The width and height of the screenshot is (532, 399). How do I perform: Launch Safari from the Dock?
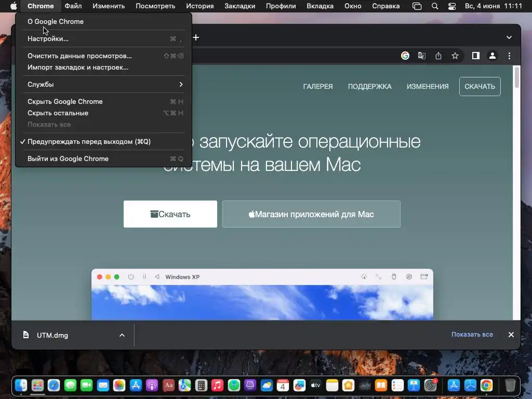pyautogui.click(x=54, y=385)
